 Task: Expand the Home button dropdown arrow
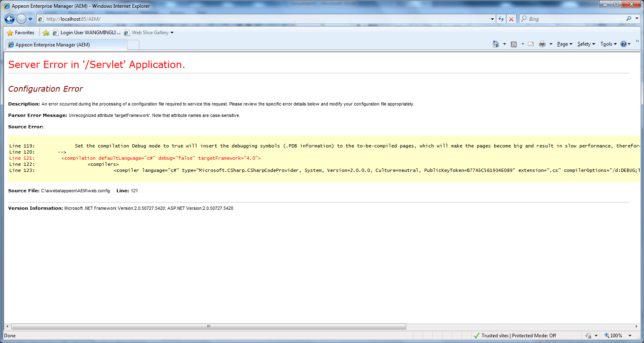coord(504,44)
